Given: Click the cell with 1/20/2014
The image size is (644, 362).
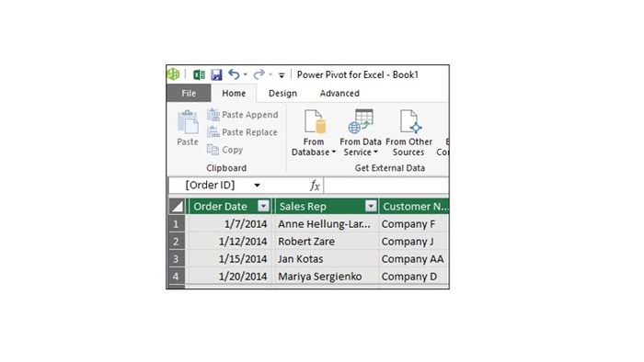Looking at the screenshot, I should (x=229, y=277).
